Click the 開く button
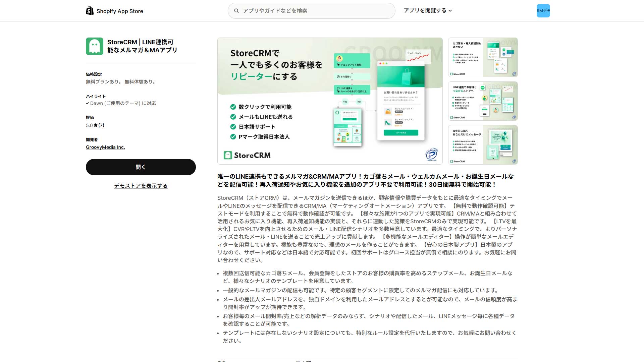The image size is (644, 362). 141,167
